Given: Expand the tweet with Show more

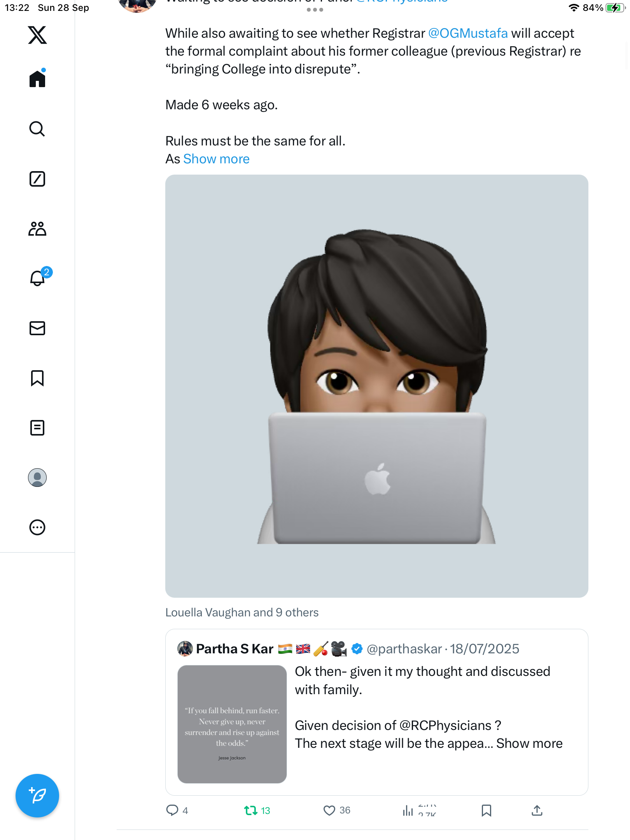Looking at the screenshot, I should pos(216,159).
